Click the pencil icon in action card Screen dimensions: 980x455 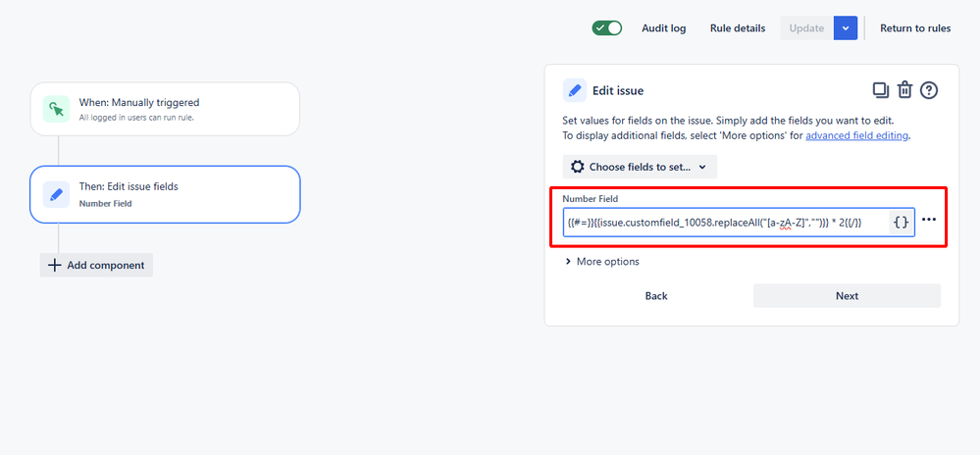click(x=56, y=194)
